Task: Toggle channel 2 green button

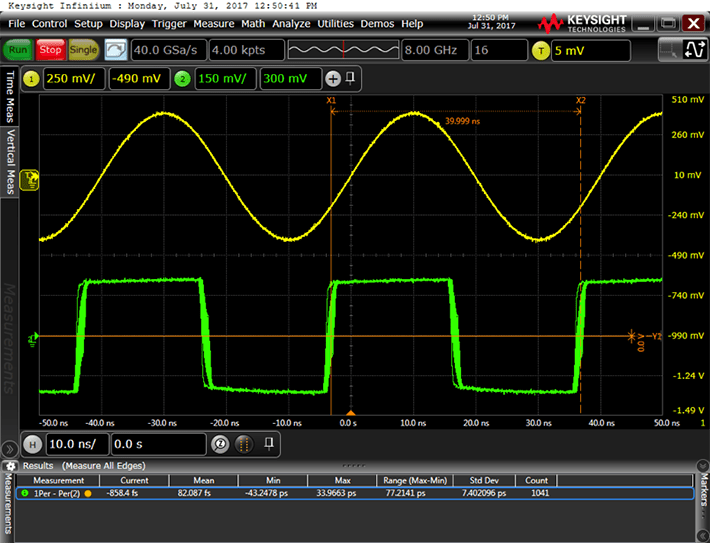Action: [181, 79]
